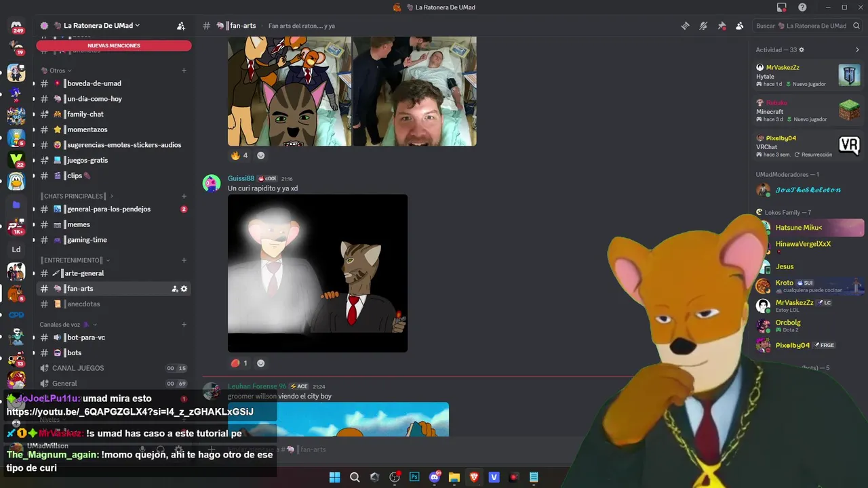This screenshot has height=488, width=868.
Task: Open Actividad settings gear
Action: pyautogui.click(x=802, y=50)
